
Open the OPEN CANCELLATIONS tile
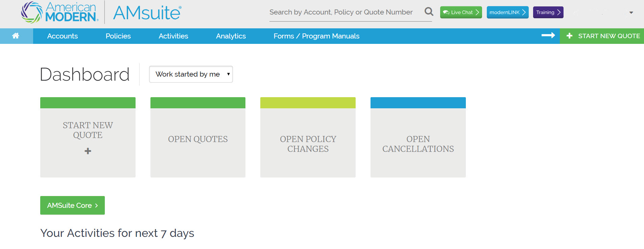[x=418, y=137]
